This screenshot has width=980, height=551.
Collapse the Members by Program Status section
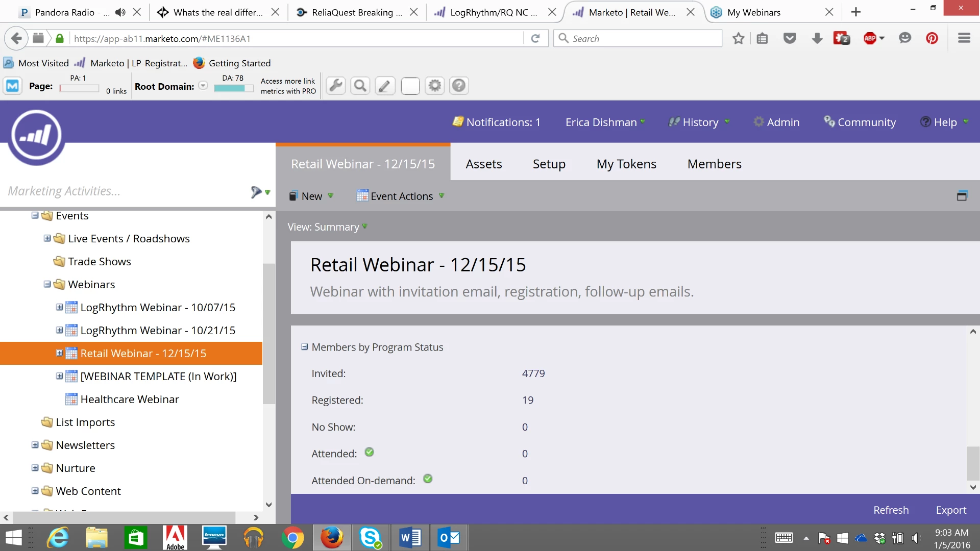(305, 347)
